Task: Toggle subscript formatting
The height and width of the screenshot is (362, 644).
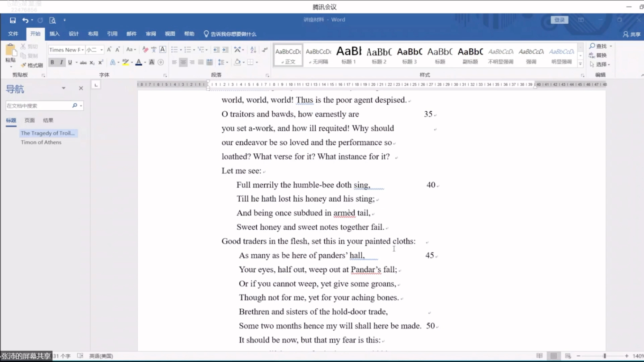Action: (92, 63)
